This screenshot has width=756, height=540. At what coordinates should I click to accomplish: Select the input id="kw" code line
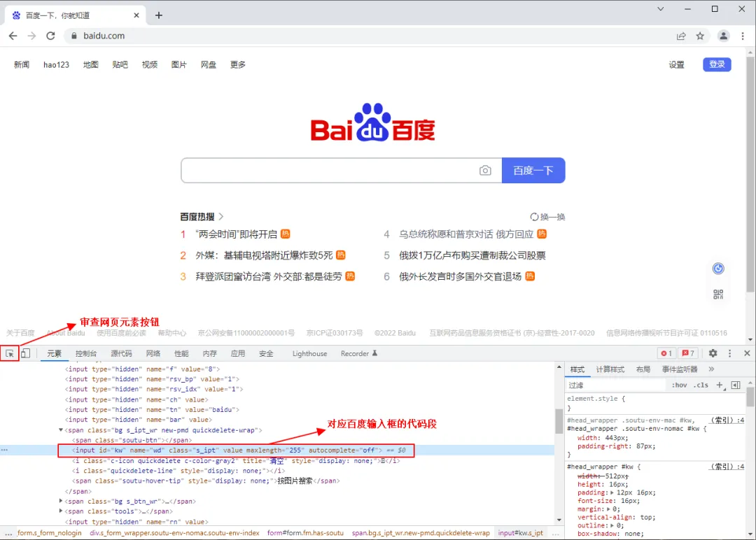point(277,450)
